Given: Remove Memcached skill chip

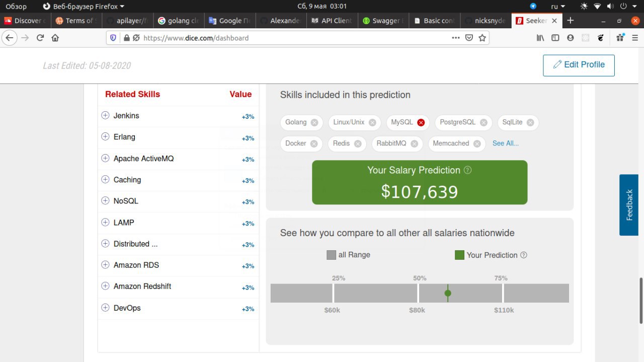Looking at the screenshot, I should [477, 143].
